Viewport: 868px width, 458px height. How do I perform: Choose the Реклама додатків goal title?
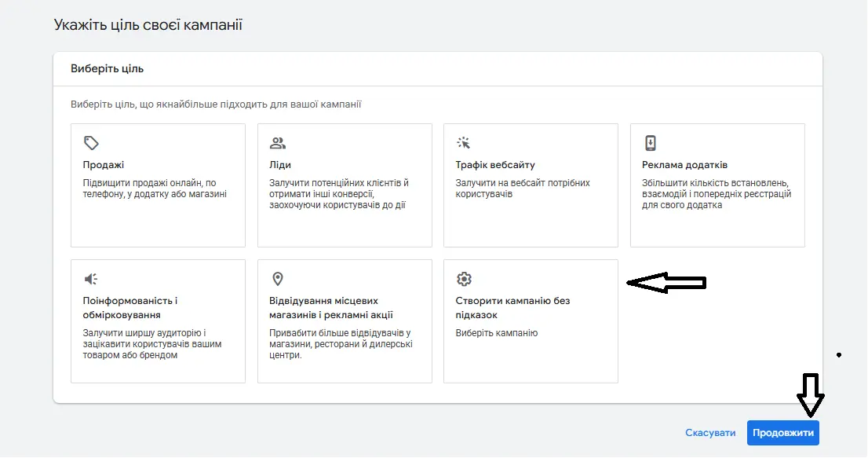point(685,165)
